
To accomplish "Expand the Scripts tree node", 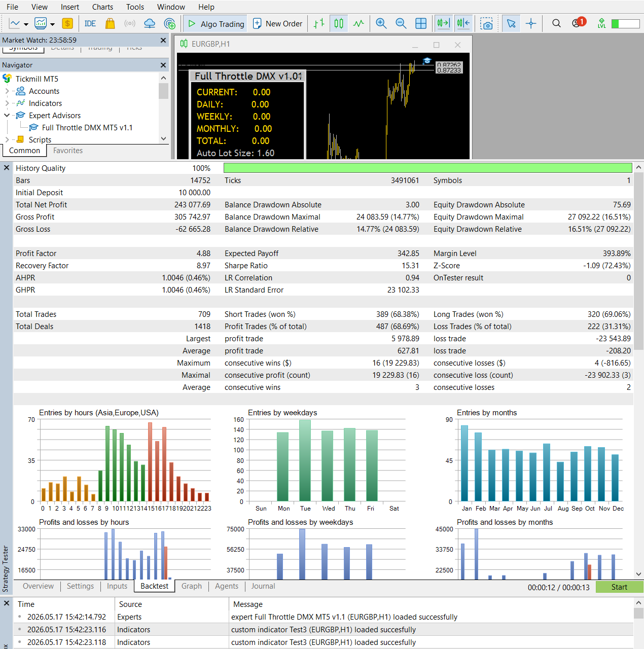I will (x=7, y=139).
